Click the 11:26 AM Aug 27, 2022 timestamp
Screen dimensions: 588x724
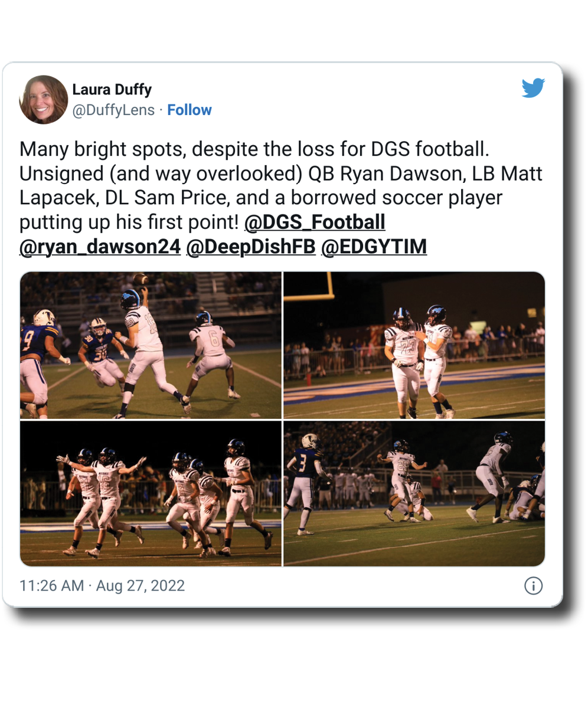[102, 586]
